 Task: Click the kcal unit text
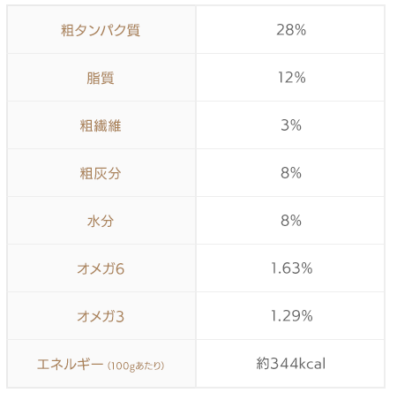pos(311,364)
